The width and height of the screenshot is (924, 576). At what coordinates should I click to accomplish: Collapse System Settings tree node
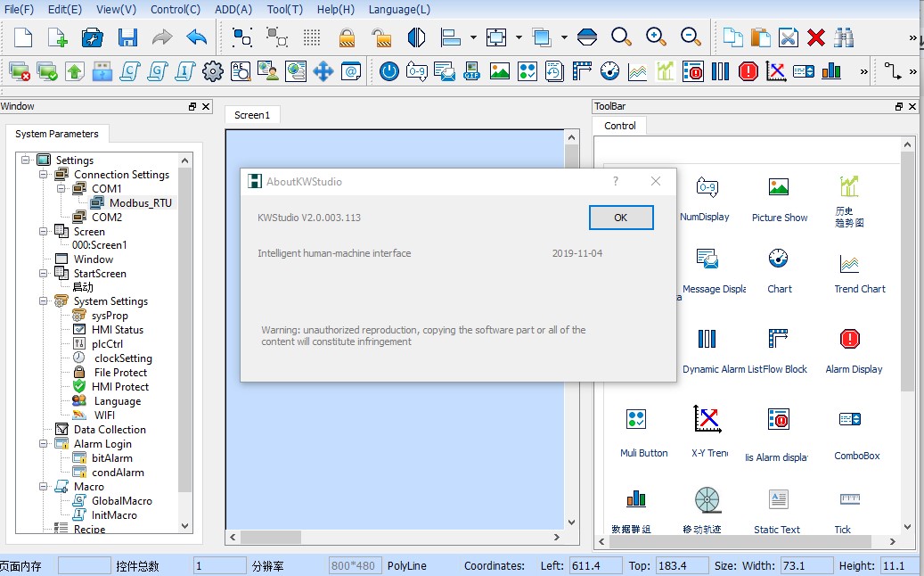(x=43, y=301)
